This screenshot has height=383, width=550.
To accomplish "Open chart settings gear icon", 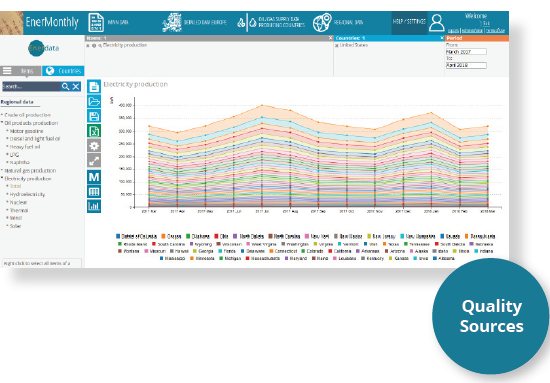I will 94,146.
